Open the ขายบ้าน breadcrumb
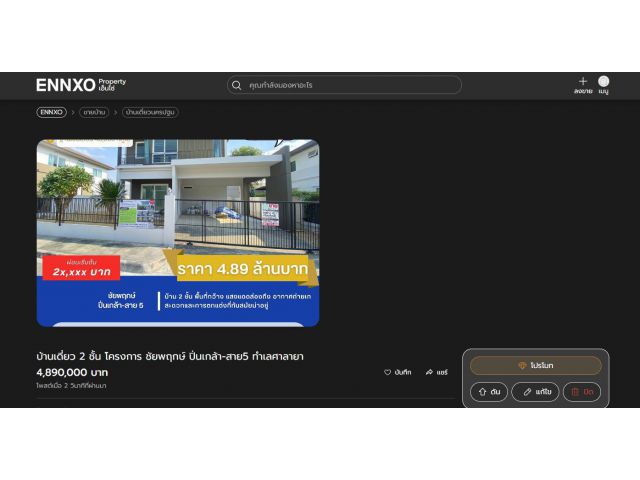Image resolution: width=640 pixels, height=480 pixels. click(x=94, y=112)
